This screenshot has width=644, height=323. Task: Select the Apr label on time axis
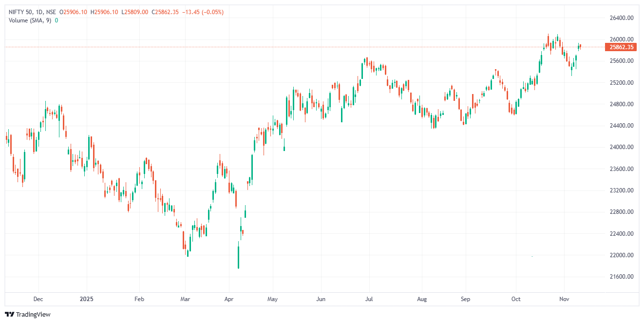pos(229,299)
